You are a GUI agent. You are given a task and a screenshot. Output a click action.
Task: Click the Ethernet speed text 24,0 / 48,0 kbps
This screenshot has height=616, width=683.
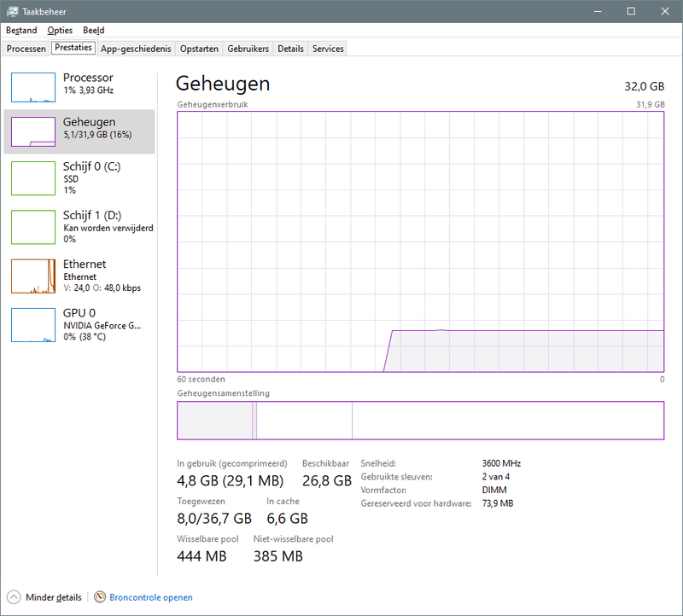102,288
